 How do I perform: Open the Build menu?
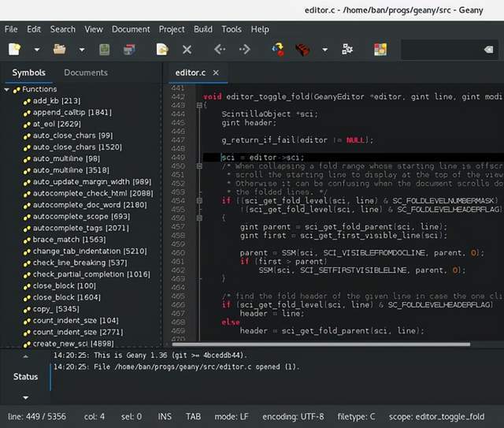(x=202, y=29)
